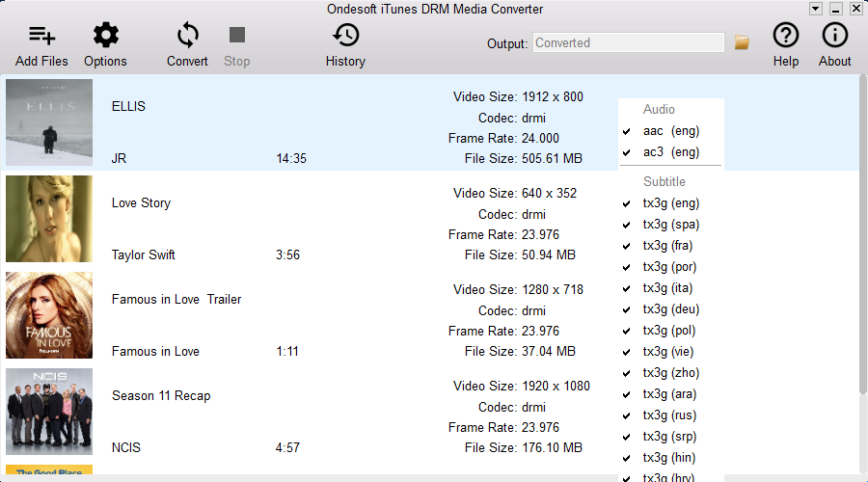Click the About info icon
The height and width of the screenshot is (482, 868).
coord(834,37)
